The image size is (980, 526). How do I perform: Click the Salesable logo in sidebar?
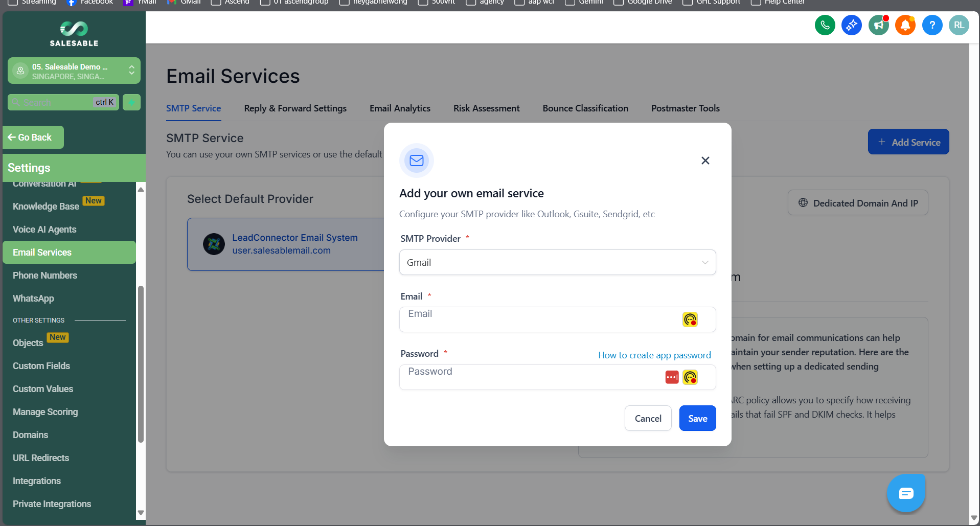tap(74, 34)
